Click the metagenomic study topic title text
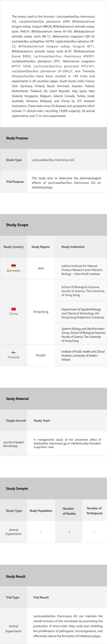Viewport: 107px width, 644px height. coord(67,443)
